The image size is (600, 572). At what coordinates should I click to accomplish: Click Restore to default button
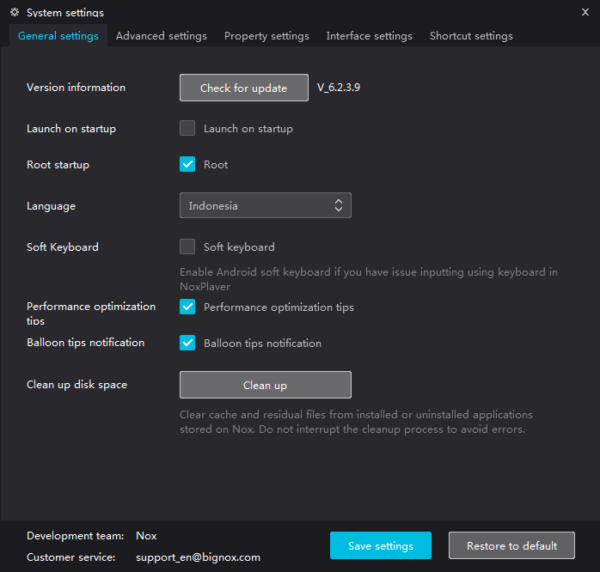[x=510, y=545]
